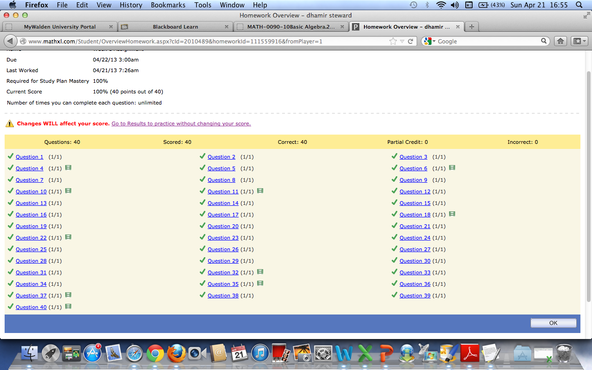This screenshot has width=592, height=370.
Task: Open Finder from the dock
Action: (29, 354)
